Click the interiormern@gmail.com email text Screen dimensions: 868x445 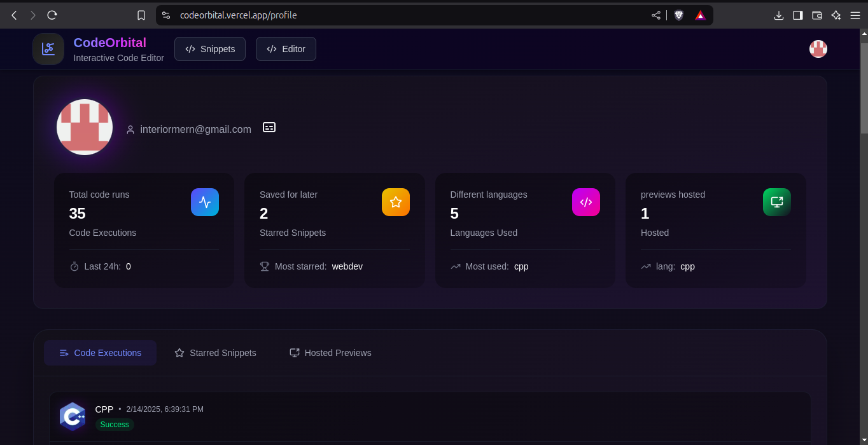(196, 129)
